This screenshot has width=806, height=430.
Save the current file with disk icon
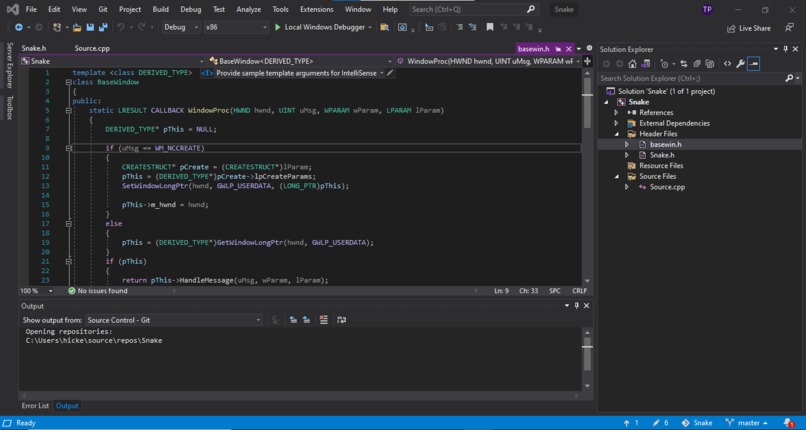pos(90,27)
